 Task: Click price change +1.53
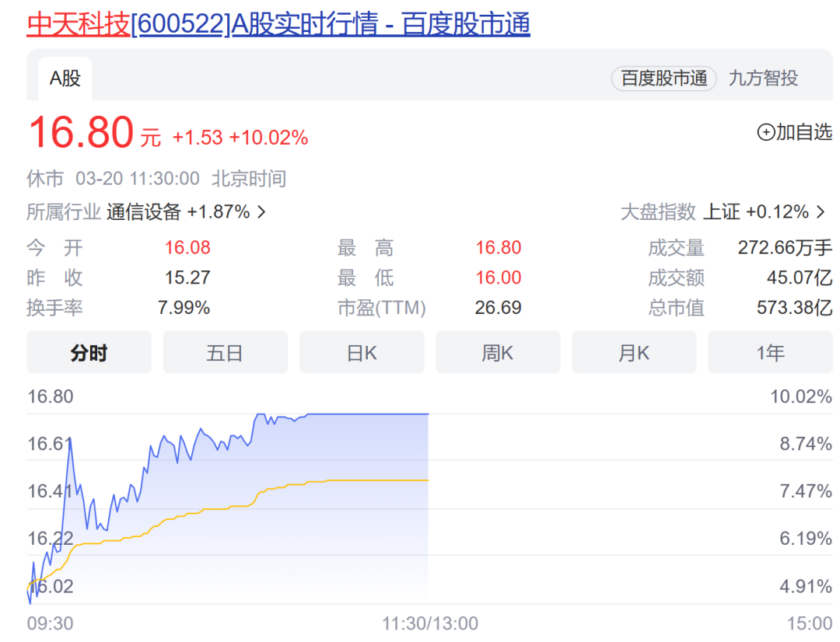[x=197, y=138]
